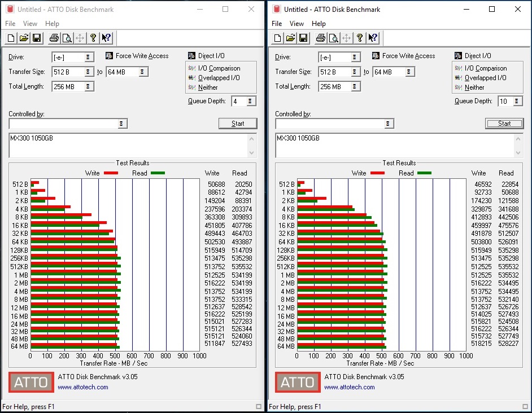The height and width of the screenshot is (413, 532).
Task: Click the About question mark icon in right window
Action: tap(359, 38)
